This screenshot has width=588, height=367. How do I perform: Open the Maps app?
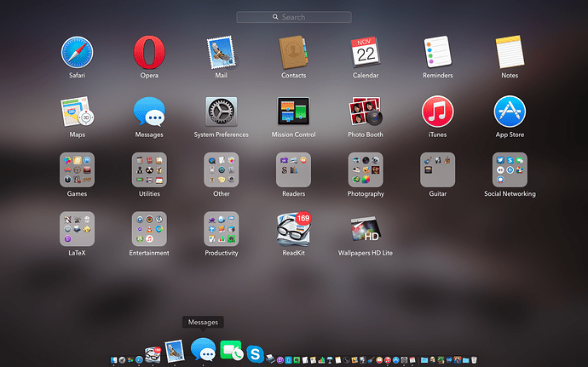tap(77, 112)
